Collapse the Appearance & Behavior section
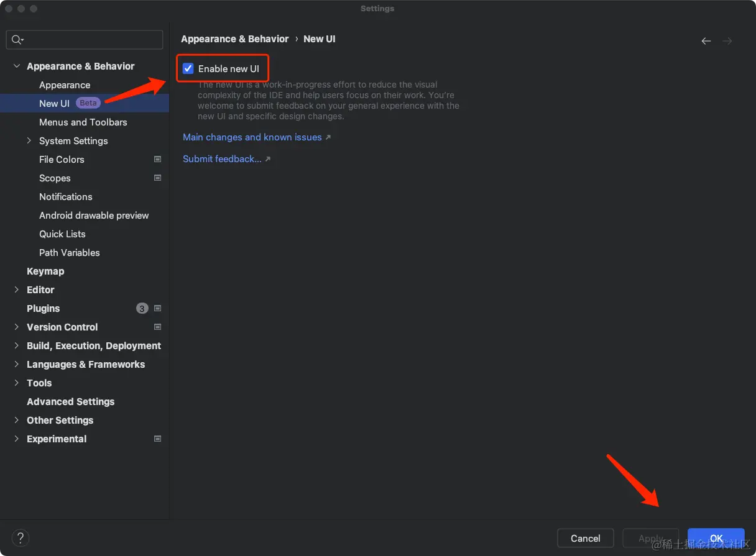This screenshot has width=756, height=556. pyautogui.click(x=17, y=66)
